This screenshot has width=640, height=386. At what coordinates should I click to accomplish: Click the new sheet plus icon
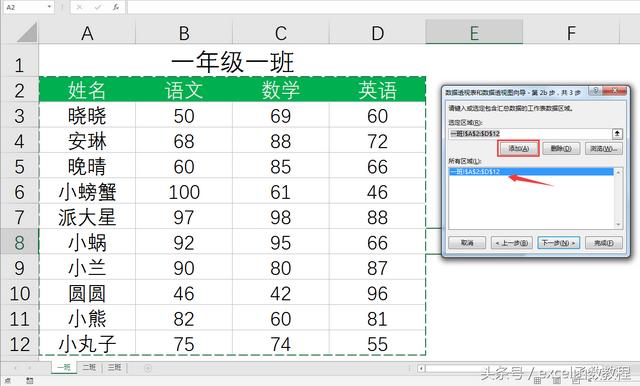(148, 368)
